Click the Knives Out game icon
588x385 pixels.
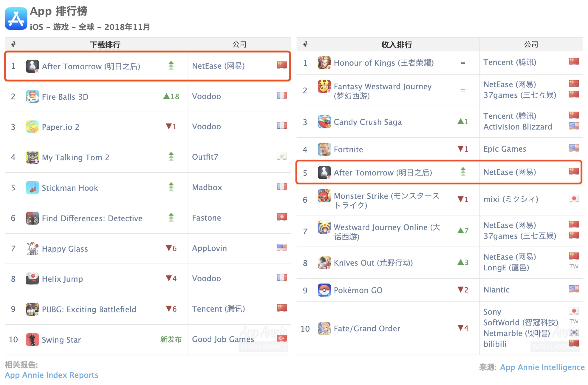tap(324, 263)
